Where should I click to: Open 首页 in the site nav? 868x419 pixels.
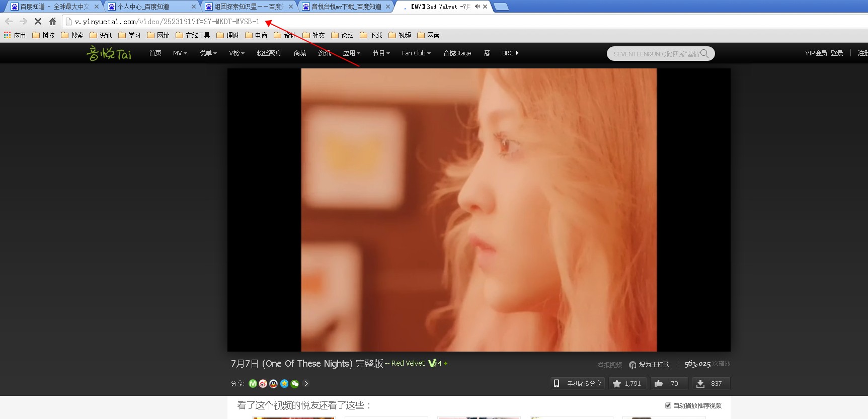pyautogui.click(x=155, y=53)
